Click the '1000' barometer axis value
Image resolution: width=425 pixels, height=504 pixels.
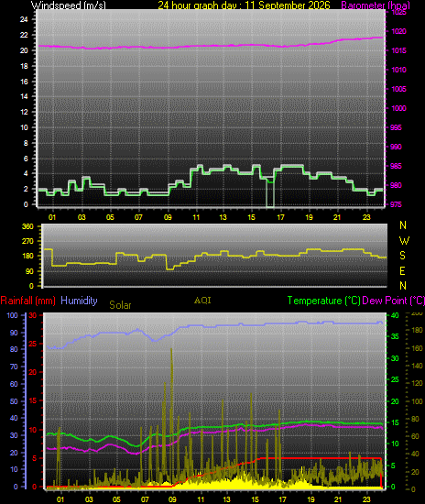pos(398,108)
